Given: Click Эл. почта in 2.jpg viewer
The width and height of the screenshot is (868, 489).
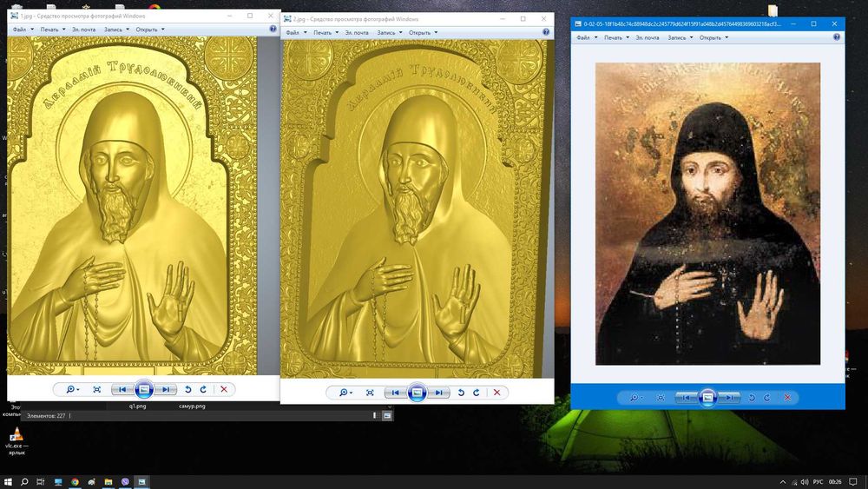Looking at the screenshot, I should click(357, 33).
